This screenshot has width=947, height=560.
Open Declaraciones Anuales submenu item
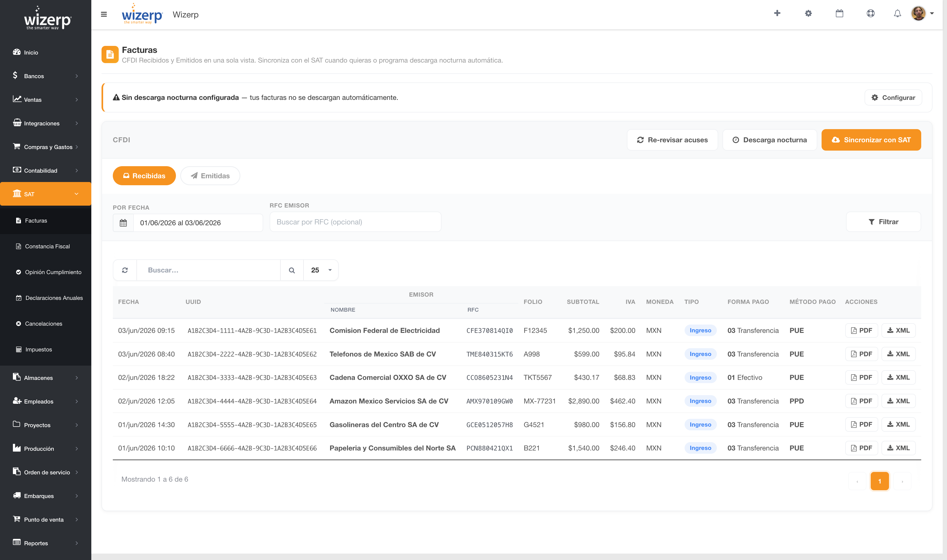46,298
